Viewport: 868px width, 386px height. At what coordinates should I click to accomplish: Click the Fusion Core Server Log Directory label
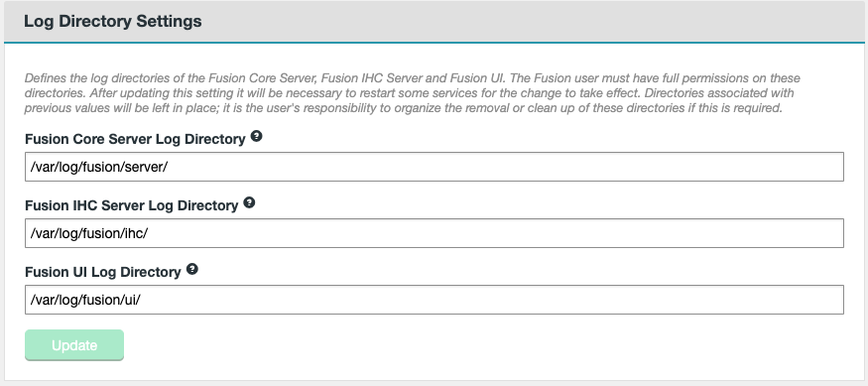tap(135, 139)
